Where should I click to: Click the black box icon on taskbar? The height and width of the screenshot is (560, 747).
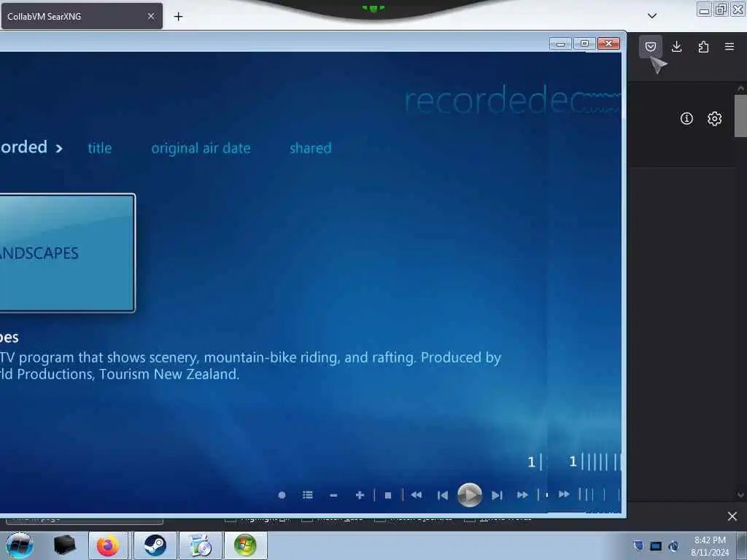(x=64, y=545)
